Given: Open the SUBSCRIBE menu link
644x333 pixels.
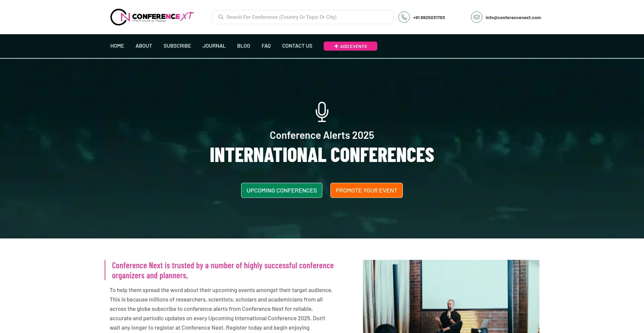Looking at the screenshot, I should [x=177, y=46].
